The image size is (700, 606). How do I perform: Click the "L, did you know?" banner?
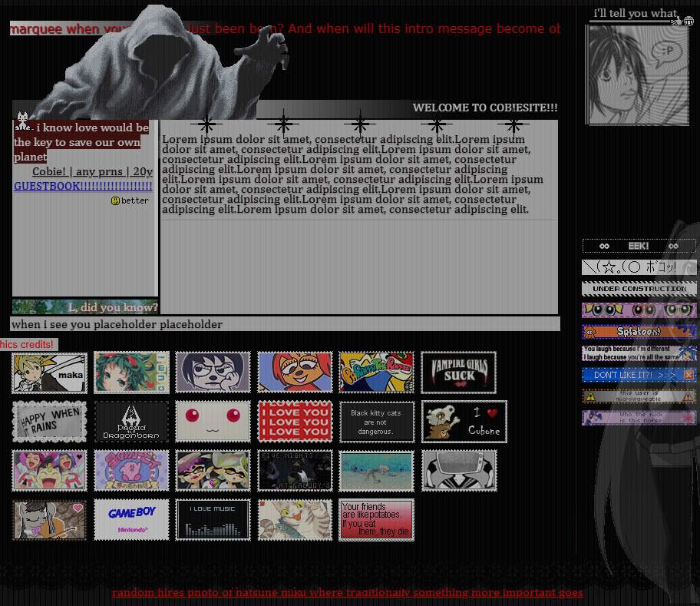pyautogui.click(x=85, y=307)
